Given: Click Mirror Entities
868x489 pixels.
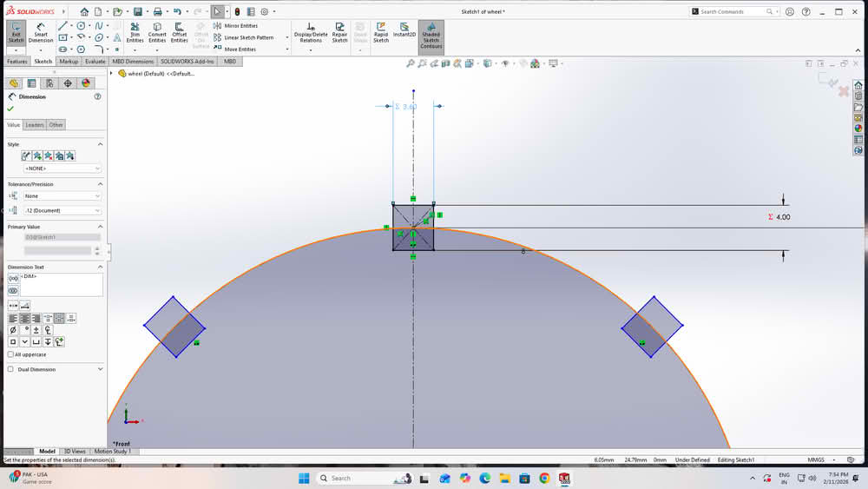Looking at the screenshot, I should point(236,25).
